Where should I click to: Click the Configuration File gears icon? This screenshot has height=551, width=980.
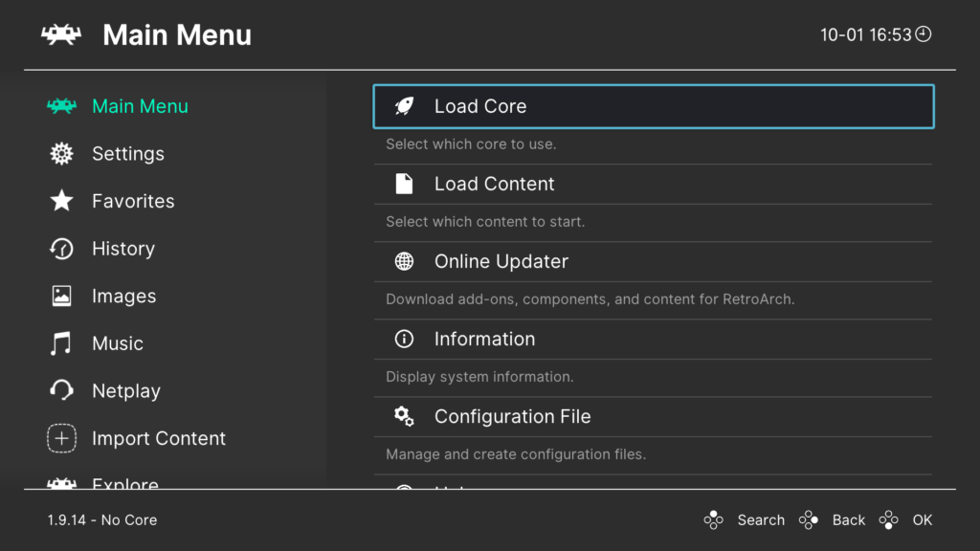(x=405, y=416)
